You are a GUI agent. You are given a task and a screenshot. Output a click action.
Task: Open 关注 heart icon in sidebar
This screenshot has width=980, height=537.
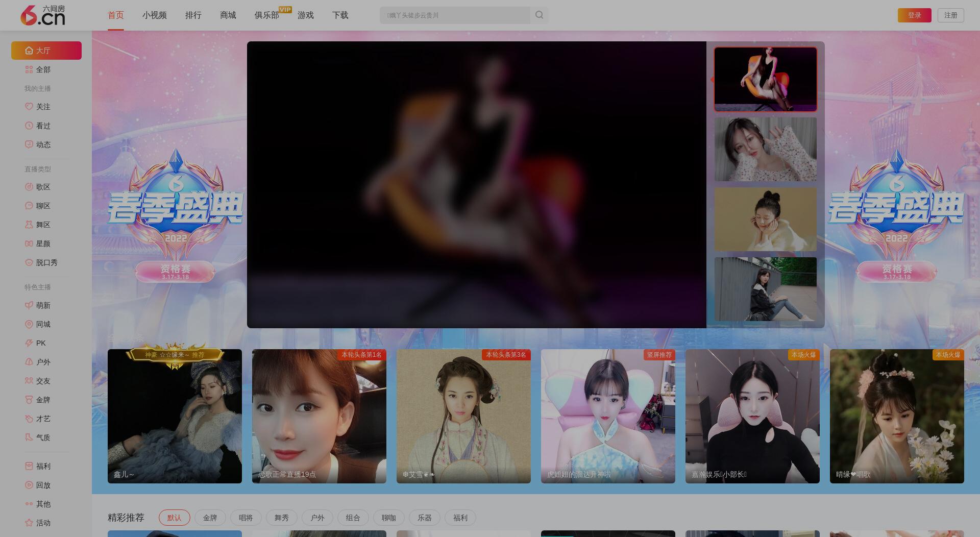point(29,107)
